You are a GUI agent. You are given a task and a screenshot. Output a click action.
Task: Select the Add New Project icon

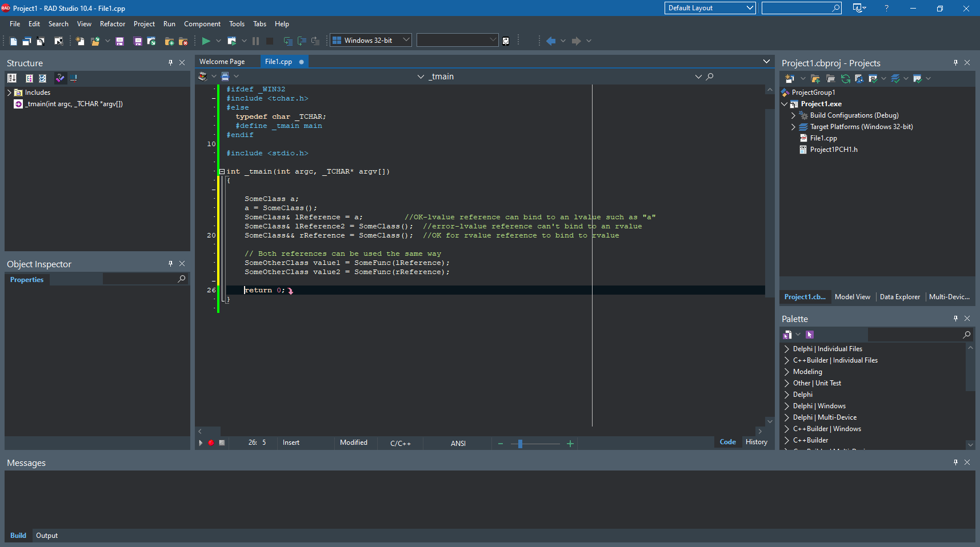169,41
